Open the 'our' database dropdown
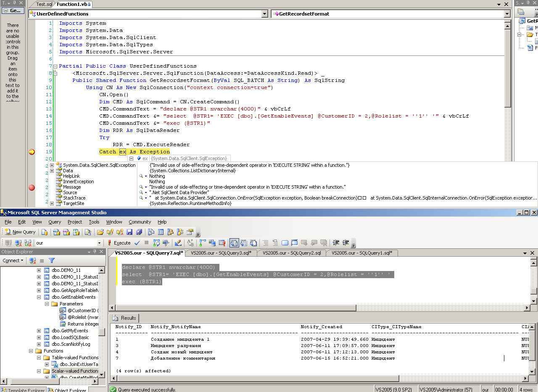This screenshot has height=392, width=538. point(99,243)
